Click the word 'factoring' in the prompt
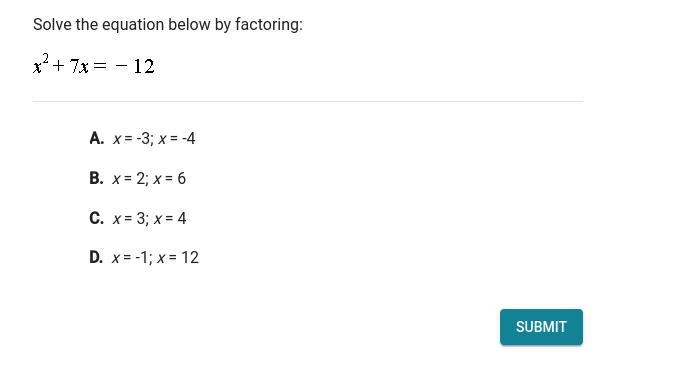 pyautogui.click(x=269, y=24)
